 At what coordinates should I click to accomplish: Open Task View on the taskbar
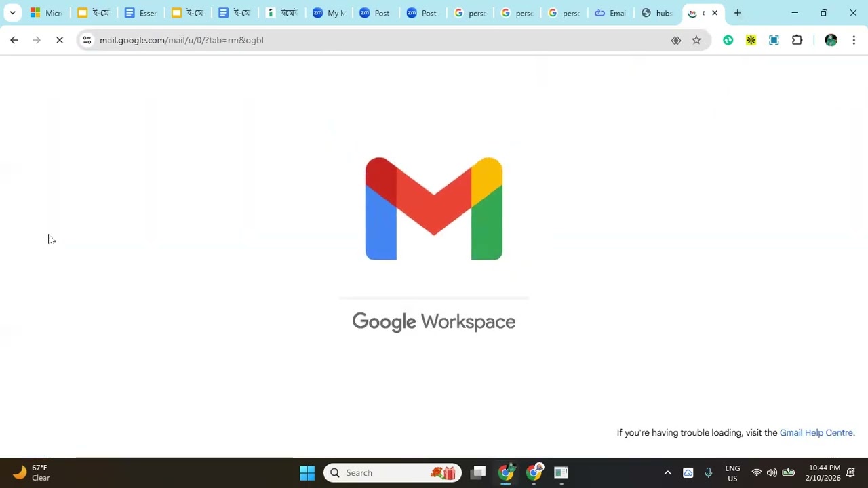pyautogui.click(x=479, y=472)
